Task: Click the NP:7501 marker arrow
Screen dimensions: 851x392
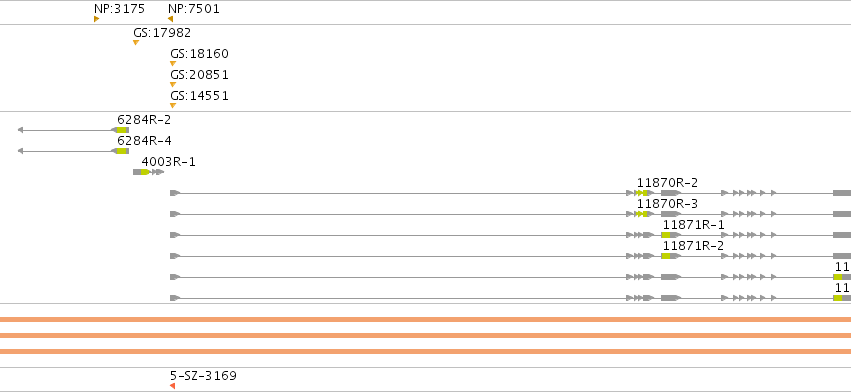Action: pos(170,19)
